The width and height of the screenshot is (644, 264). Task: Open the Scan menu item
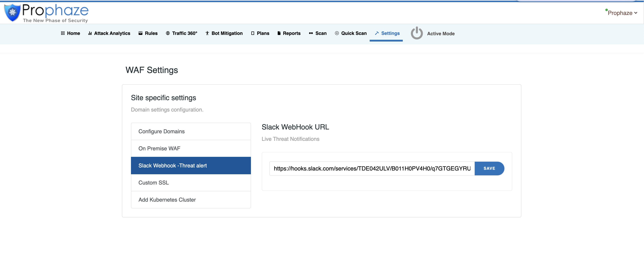click(318, 33)
